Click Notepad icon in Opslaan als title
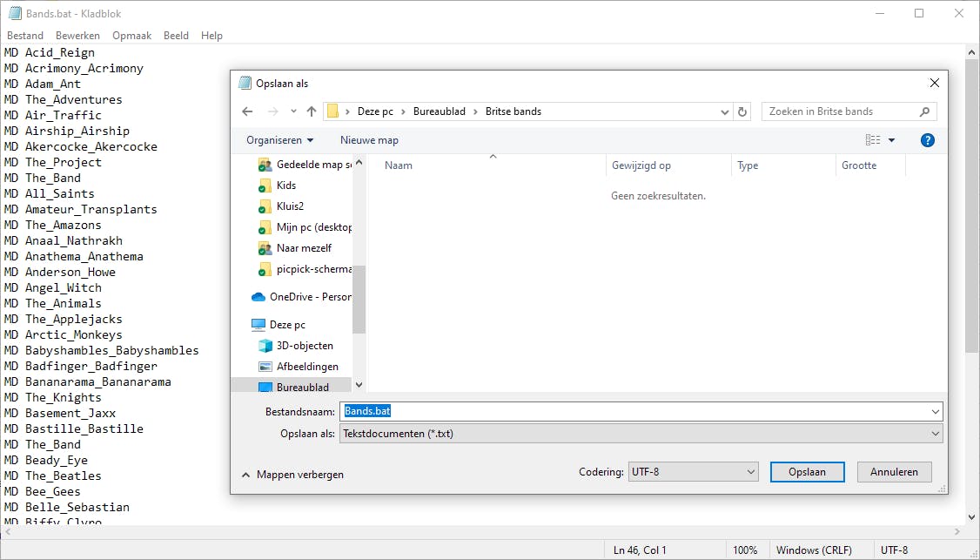This screenshot has height=560, width=980. click(x=245, y=84)
